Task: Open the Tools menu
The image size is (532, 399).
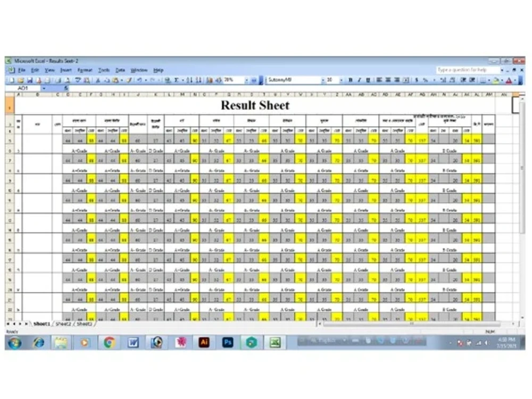Action: [x=104, y=70]
